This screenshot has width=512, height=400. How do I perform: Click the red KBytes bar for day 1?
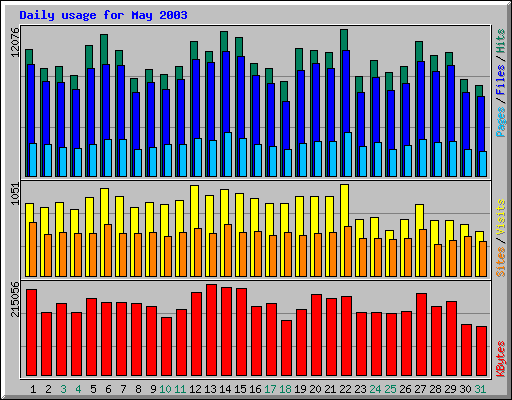(31, 332)
